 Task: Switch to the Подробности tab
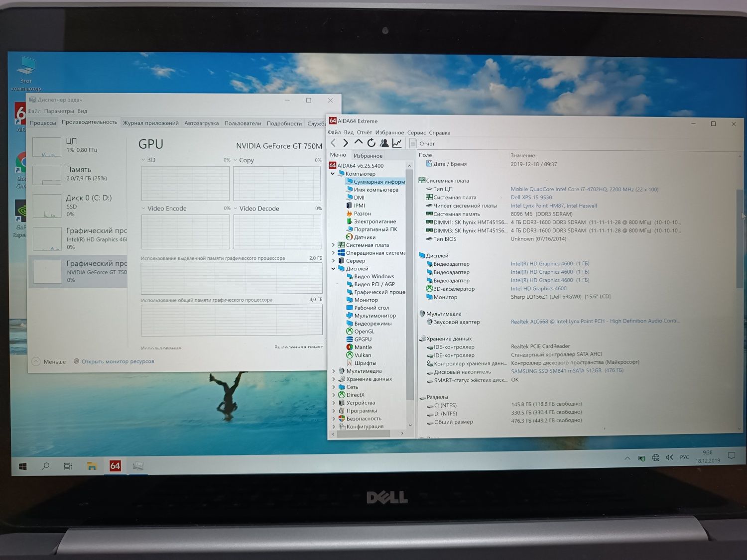click(284, 123)
